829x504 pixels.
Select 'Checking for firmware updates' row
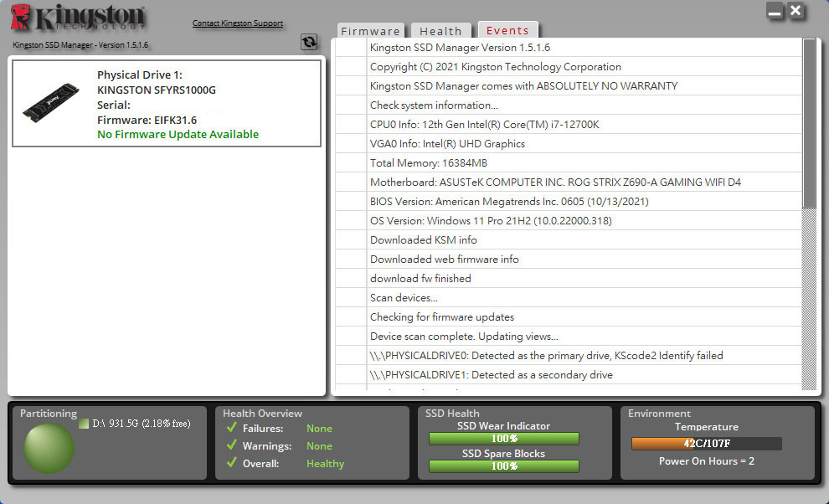coord(569,316)
